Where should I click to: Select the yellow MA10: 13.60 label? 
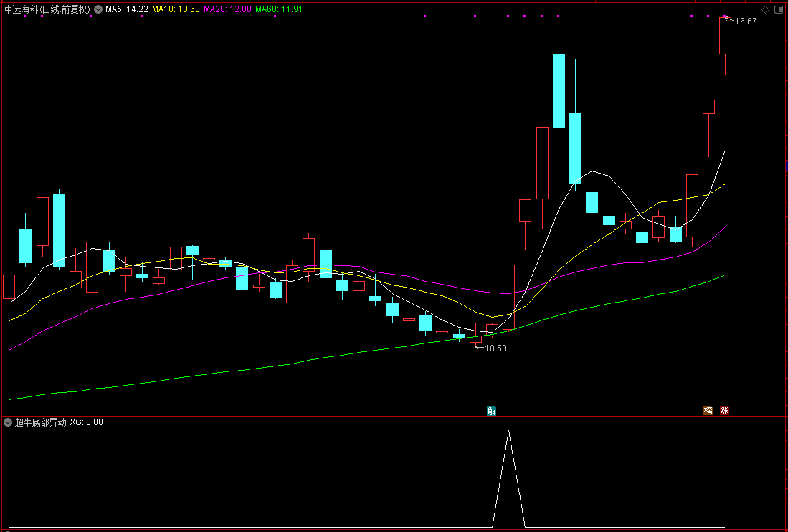tap(176, 9)
